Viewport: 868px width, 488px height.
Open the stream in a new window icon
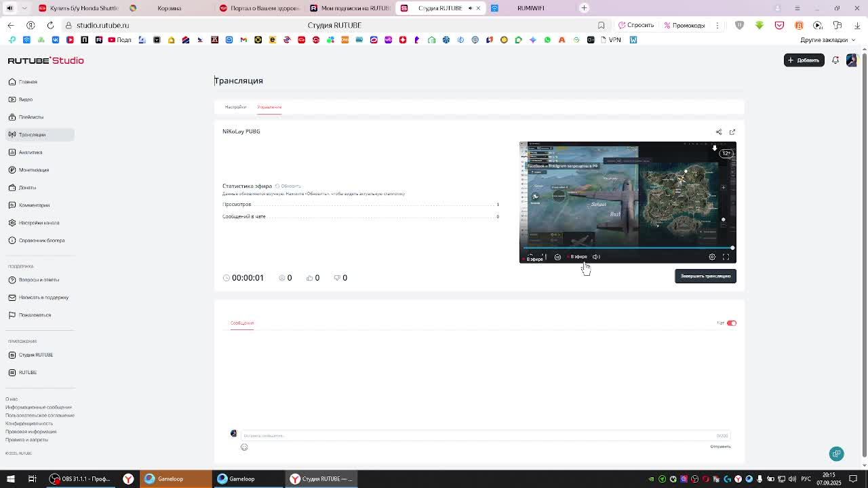point(732,132)
